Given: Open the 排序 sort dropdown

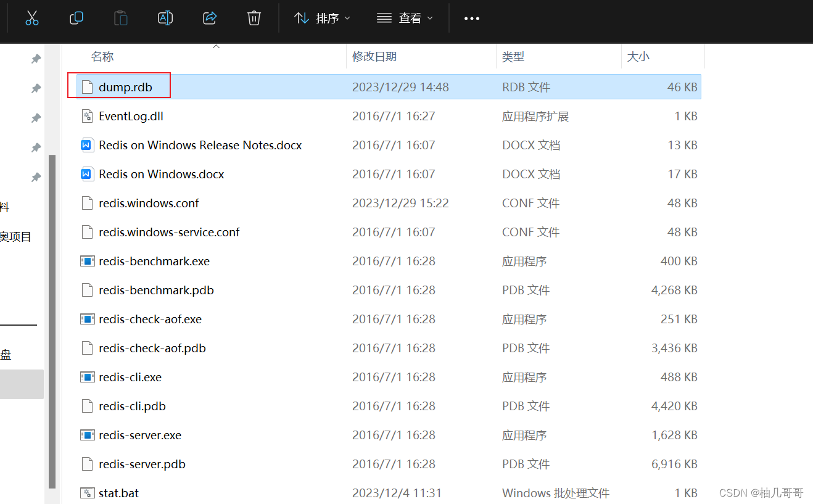Looking at the screenshot, I should click(323, 19).
